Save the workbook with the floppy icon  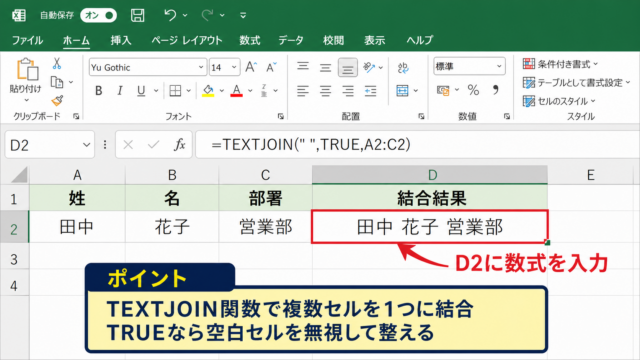tap(138, 16)
